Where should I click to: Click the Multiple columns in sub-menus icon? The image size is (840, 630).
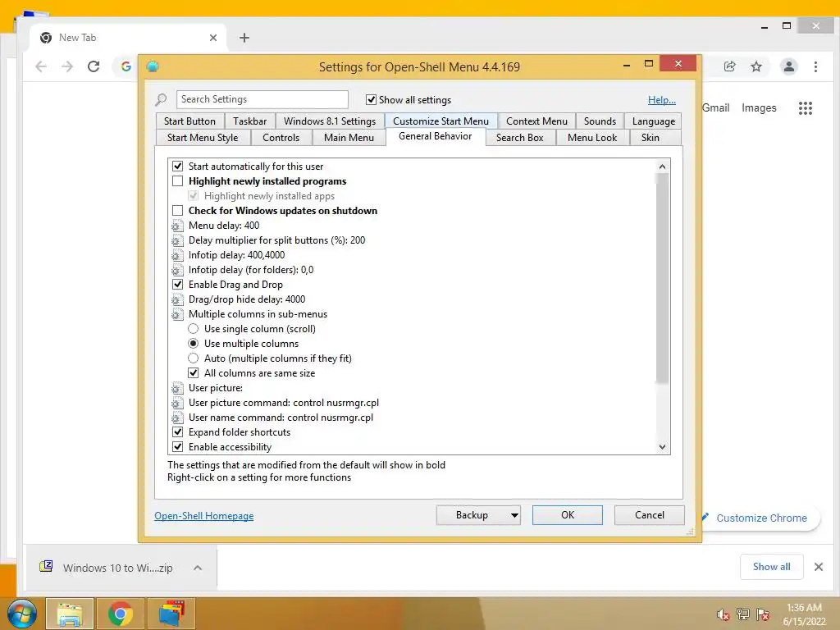click(x=177, y=314)
